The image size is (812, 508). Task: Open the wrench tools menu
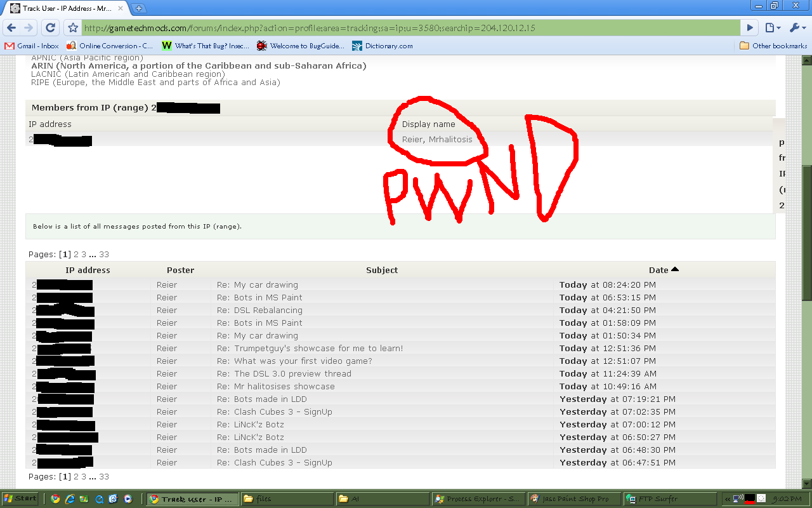click(796, 28)
